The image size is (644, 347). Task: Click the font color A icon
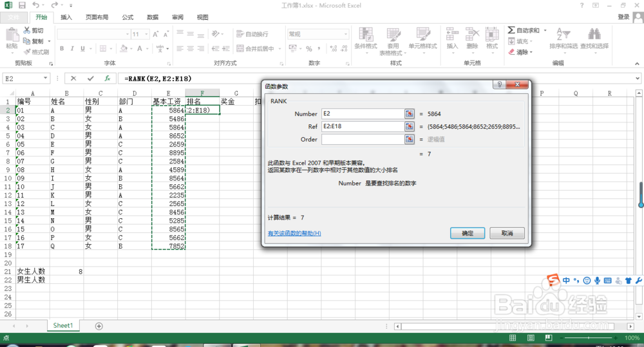140,48
